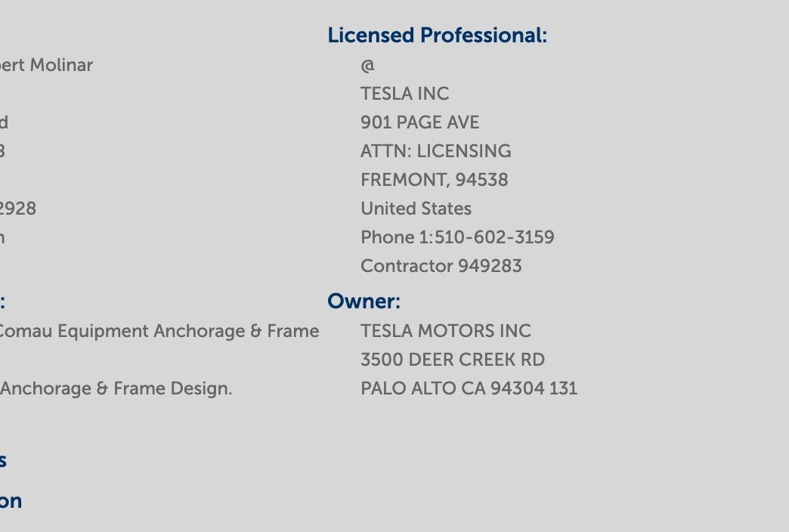
Task: Click Comau Equipment Anchorage & Frame text
Action: 159,331
